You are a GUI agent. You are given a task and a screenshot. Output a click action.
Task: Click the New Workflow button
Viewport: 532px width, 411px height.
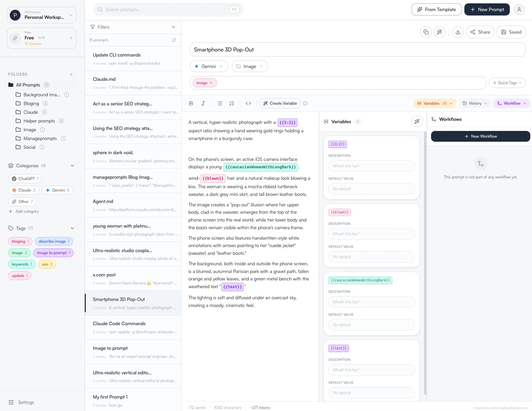[481, 136]
